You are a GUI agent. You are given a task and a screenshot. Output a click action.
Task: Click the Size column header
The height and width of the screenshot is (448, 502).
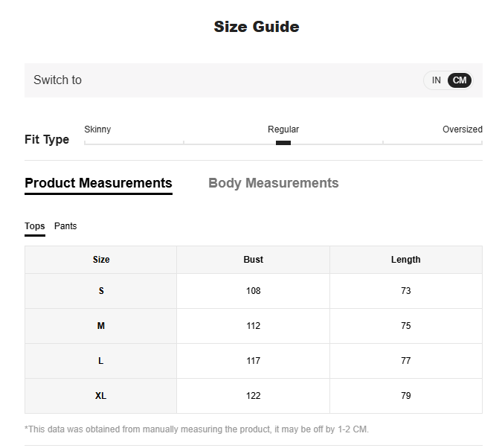pos(101,260)
